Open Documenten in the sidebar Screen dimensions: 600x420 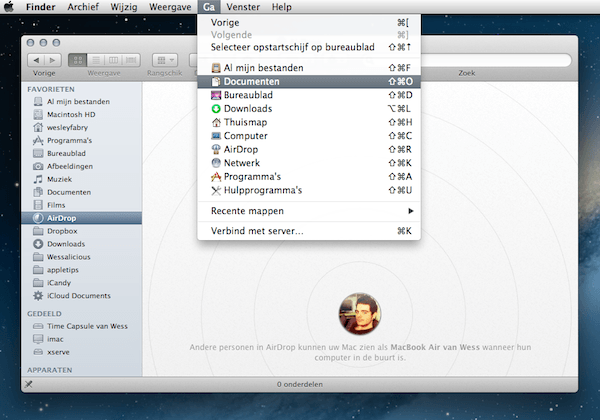(x=82, y=192)
